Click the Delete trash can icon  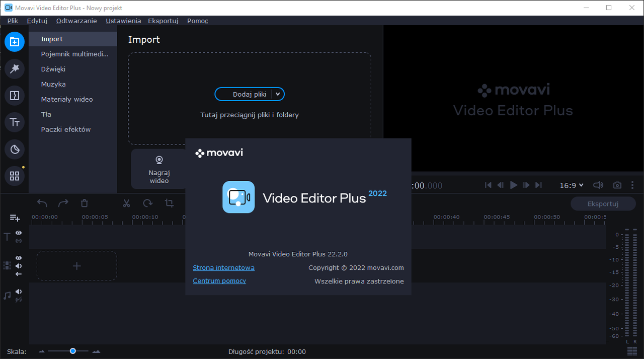click(x=85, y=203)
